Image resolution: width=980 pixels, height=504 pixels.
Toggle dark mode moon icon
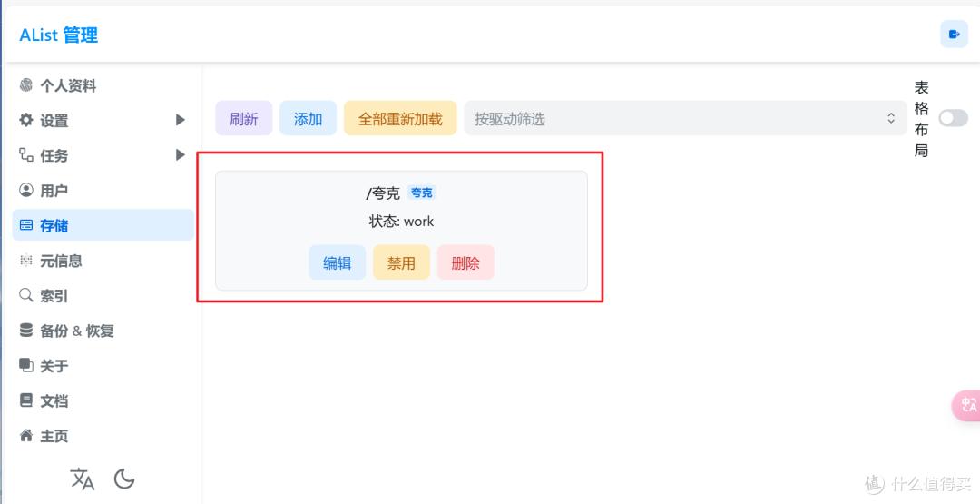coord(124,479)
